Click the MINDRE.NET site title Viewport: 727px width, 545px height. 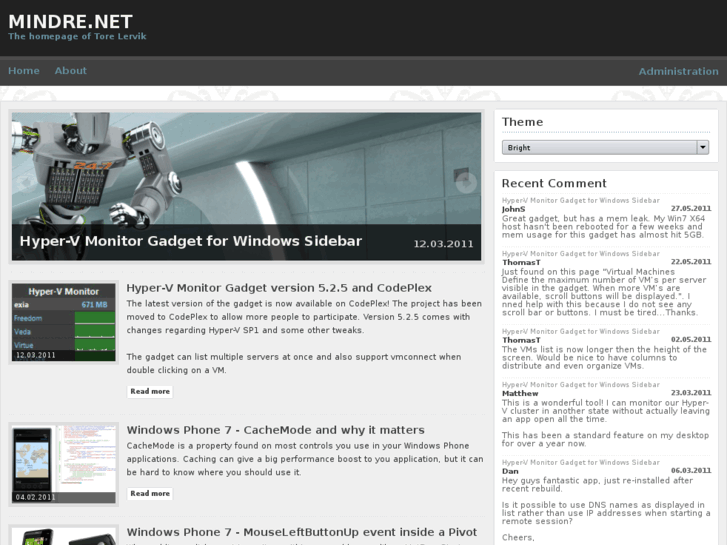tap(70, 21)
